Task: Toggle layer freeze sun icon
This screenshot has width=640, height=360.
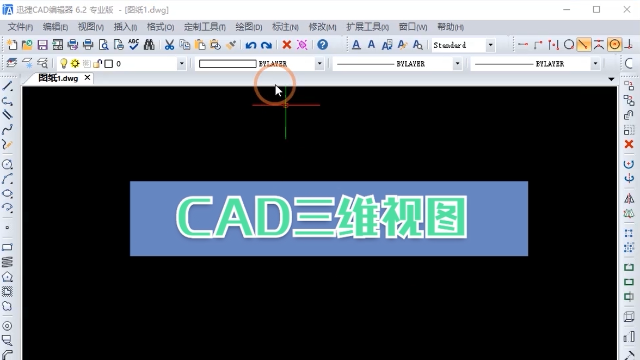Action: coord(75,63)
